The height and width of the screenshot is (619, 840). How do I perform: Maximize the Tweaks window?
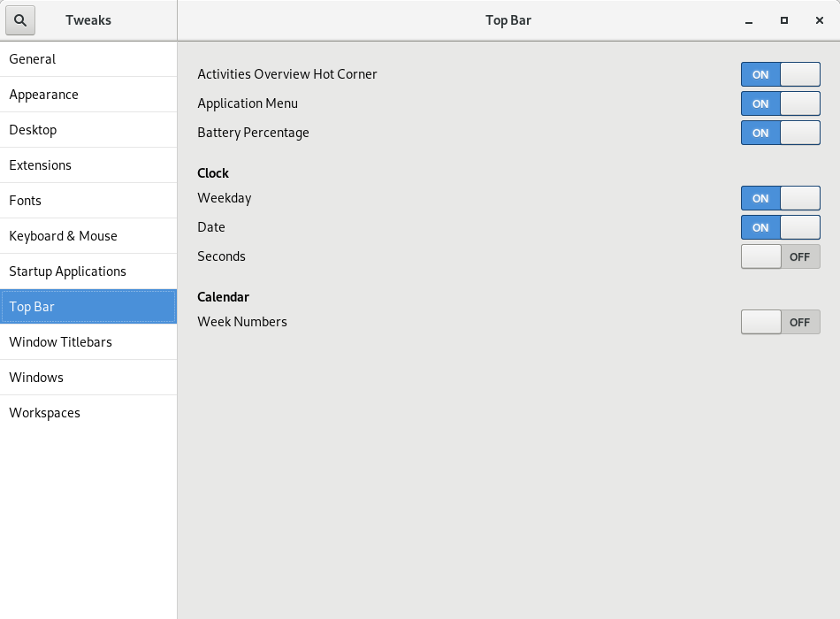tap(784, 20)
